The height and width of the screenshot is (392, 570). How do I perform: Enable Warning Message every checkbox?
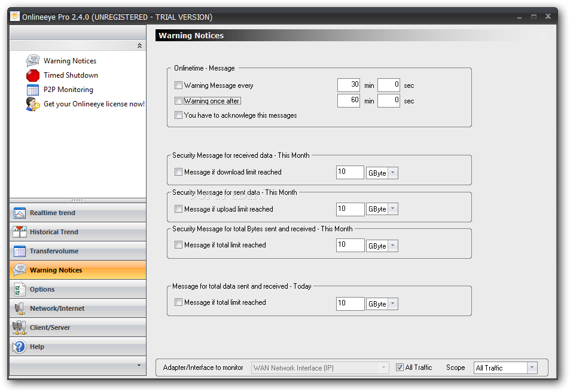[x=178, y=85]
